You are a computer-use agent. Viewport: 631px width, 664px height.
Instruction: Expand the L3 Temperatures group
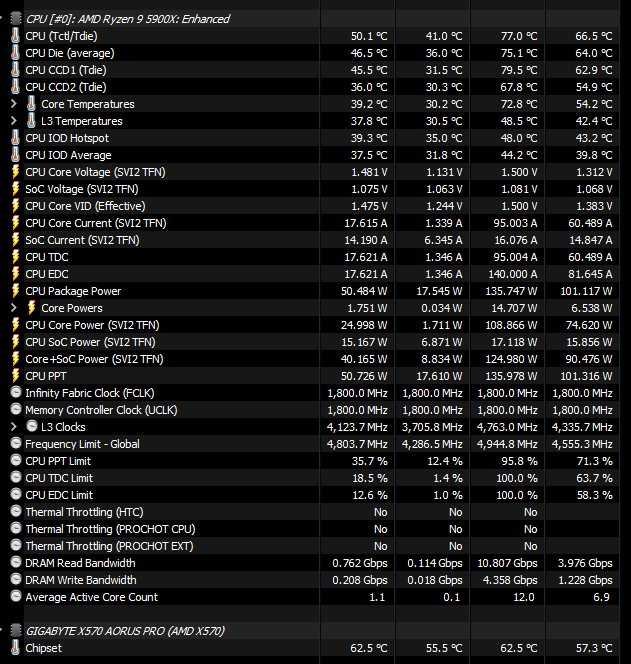pos(14,121)
